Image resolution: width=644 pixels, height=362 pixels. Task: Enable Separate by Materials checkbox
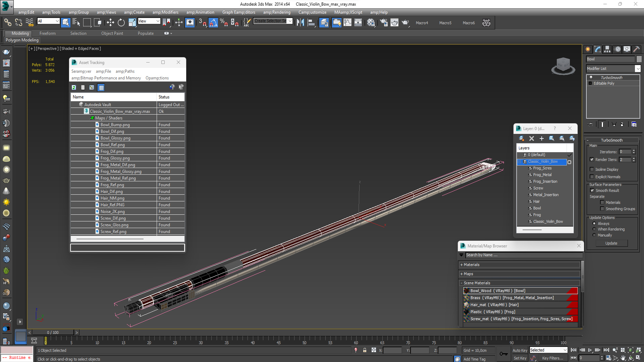pos(602,202)
